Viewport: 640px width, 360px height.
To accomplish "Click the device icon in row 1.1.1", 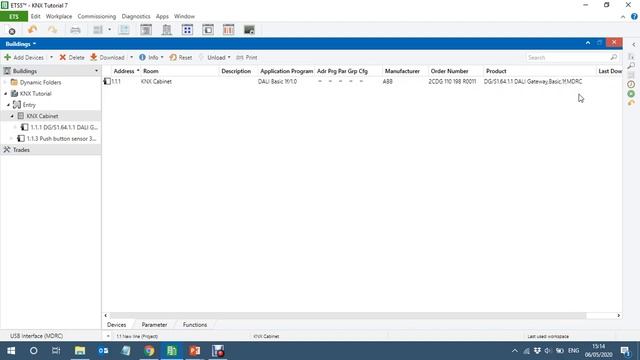I will click(x=107, y=82).
